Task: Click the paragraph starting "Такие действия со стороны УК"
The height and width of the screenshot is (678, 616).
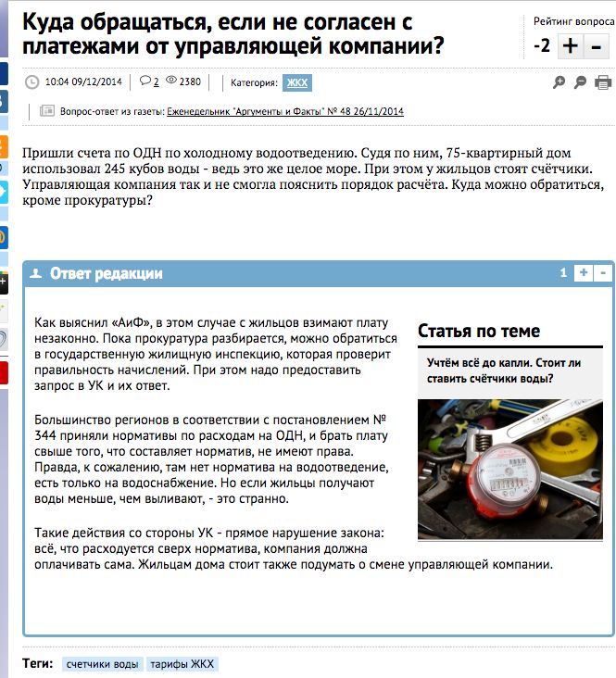Action: (x=294, y=548)
